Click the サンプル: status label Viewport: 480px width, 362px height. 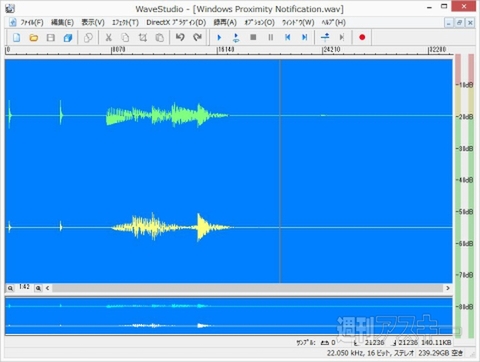coord(306,343)
